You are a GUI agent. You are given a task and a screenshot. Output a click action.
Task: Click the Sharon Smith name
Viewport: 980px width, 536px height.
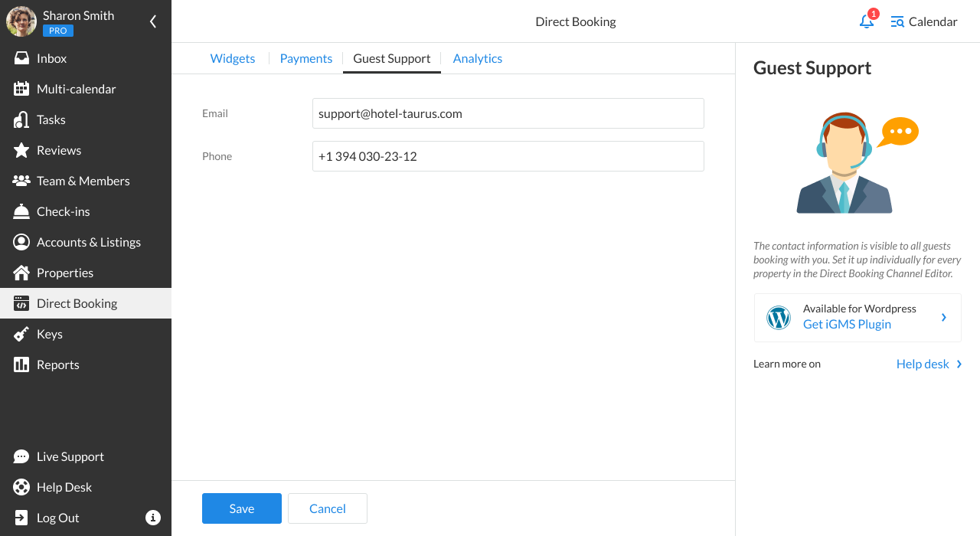click(x=78, y=15)
